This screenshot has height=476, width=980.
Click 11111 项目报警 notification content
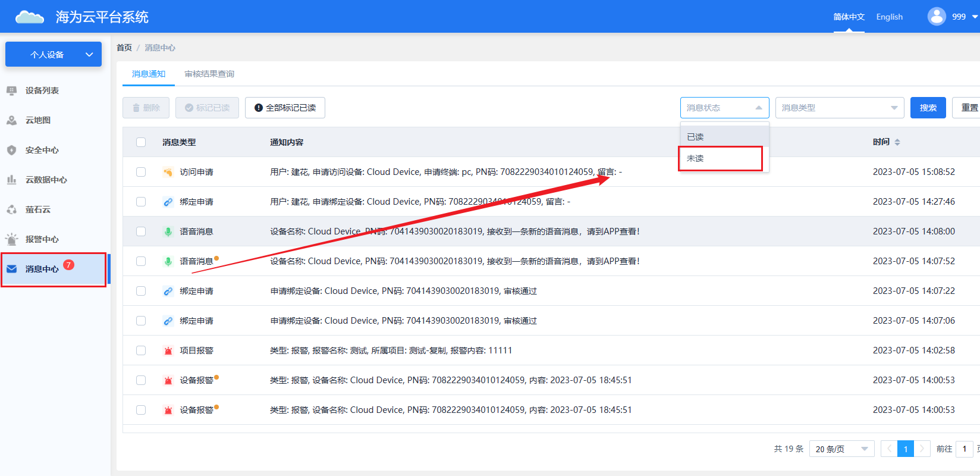point(391,350)
